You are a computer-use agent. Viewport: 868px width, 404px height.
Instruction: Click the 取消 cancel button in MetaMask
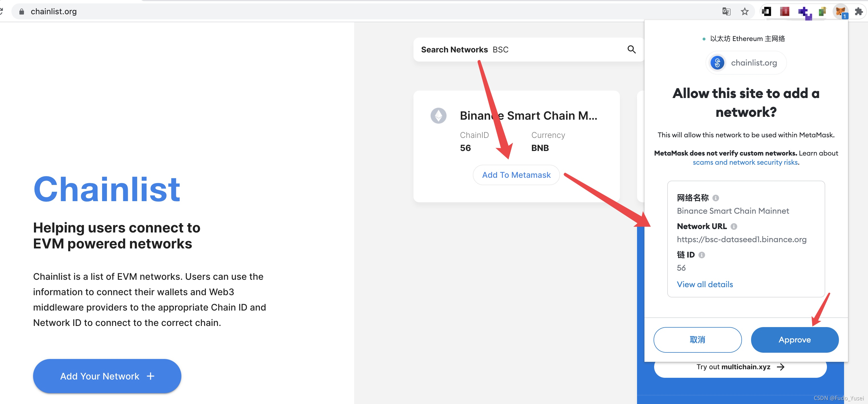point(697,340)
